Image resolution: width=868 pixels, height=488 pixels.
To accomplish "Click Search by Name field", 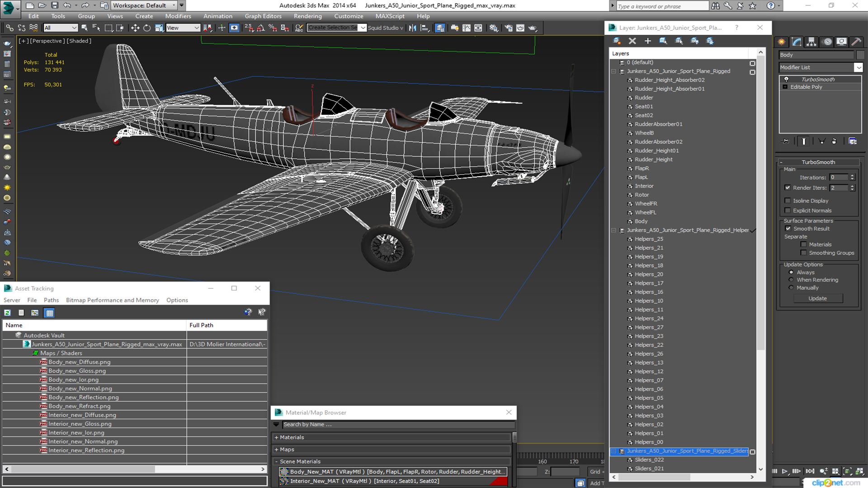I will pyautogui.click(x=398, y=424).
